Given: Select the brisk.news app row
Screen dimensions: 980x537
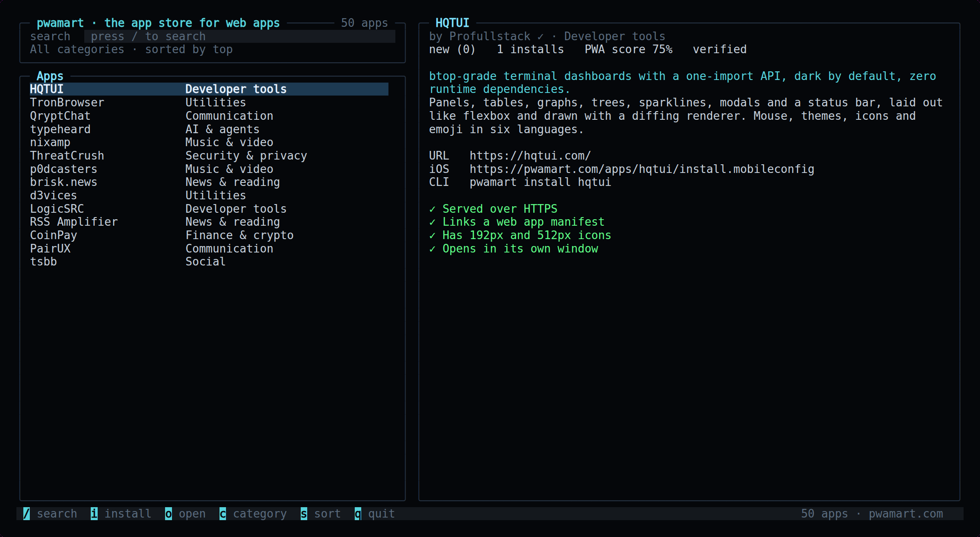Looking at the screenshot, I should click(x=209, y=182).
